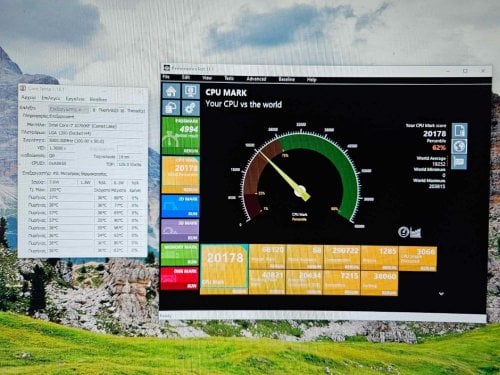Click the cloud upload results icon
This screenshot has height=375, width=500.
171,108
